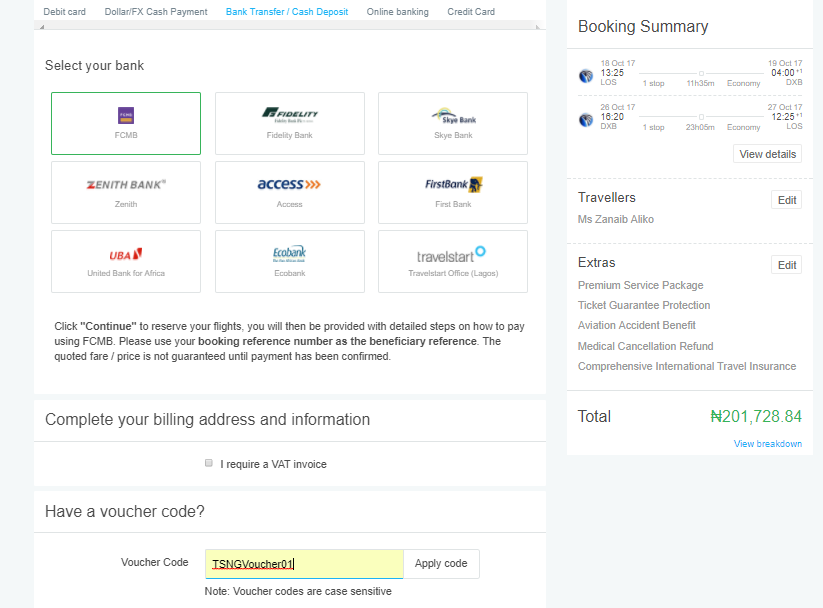823x608 pixels.
Task: Open Dollar/FX Cash Payment tab
Action: coord(156,12)
